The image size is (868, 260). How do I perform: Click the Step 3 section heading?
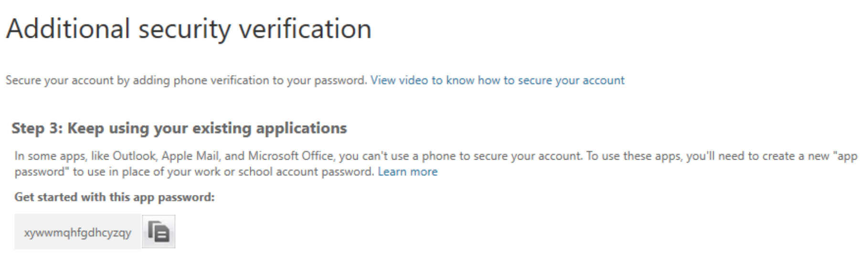coord(179,128)
